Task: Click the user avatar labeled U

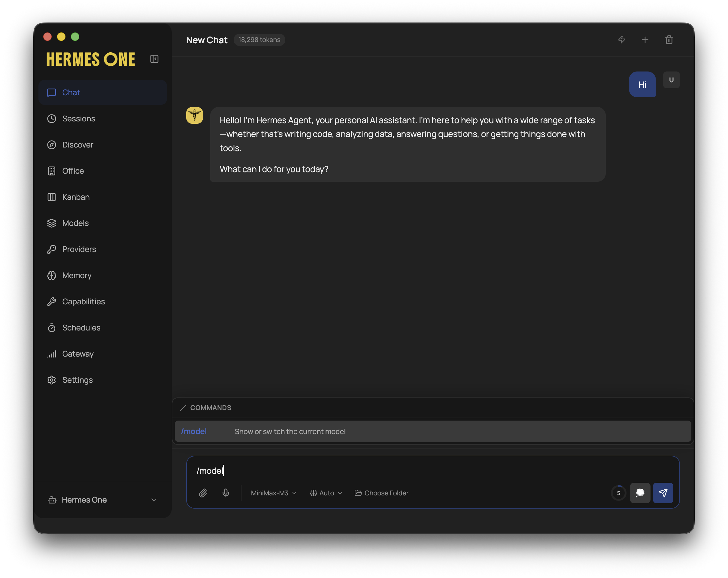Action: 671,80
